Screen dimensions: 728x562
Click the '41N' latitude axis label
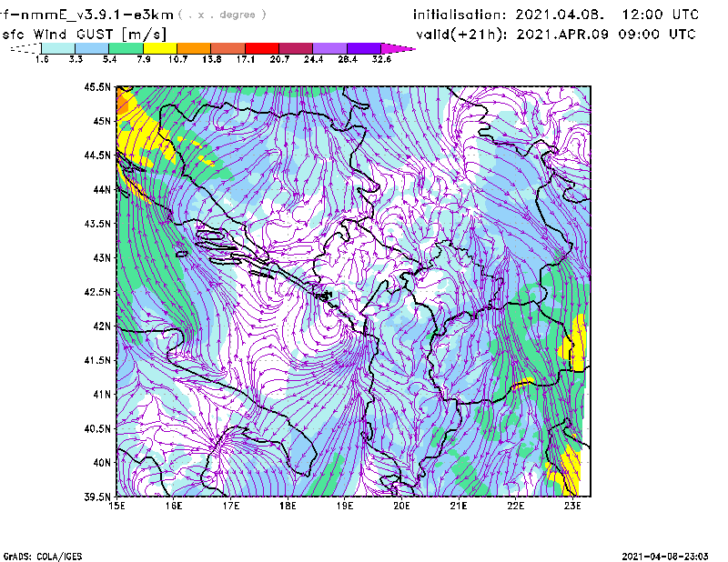102,395
